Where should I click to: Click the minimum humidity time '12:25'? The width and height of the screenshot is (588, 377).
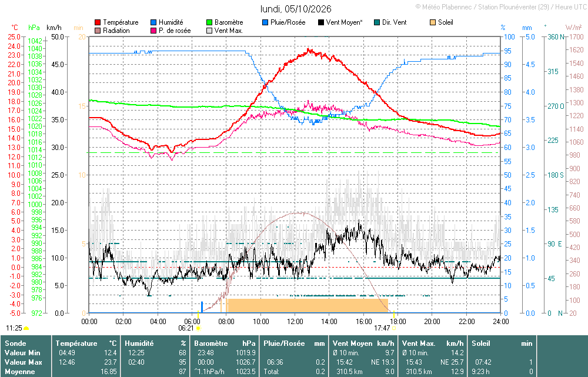pos(136,353)
